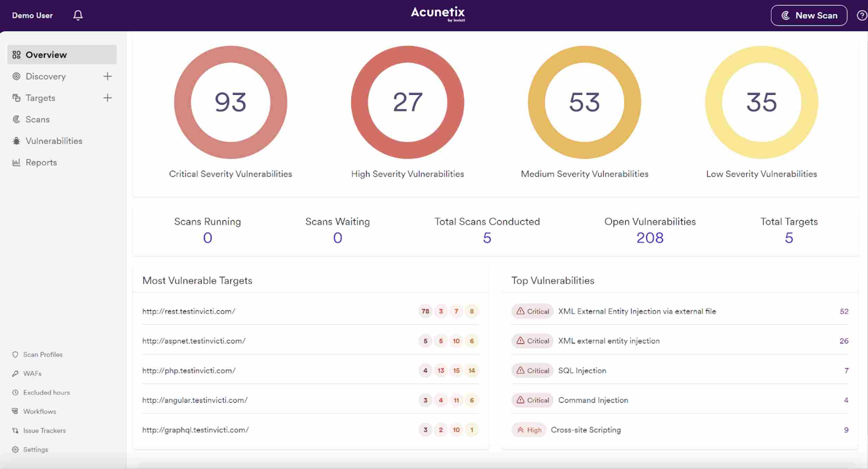This screenshot has width=868, height=469.
Task: Expand Targets section with plus button
Action: click(107, 98)
